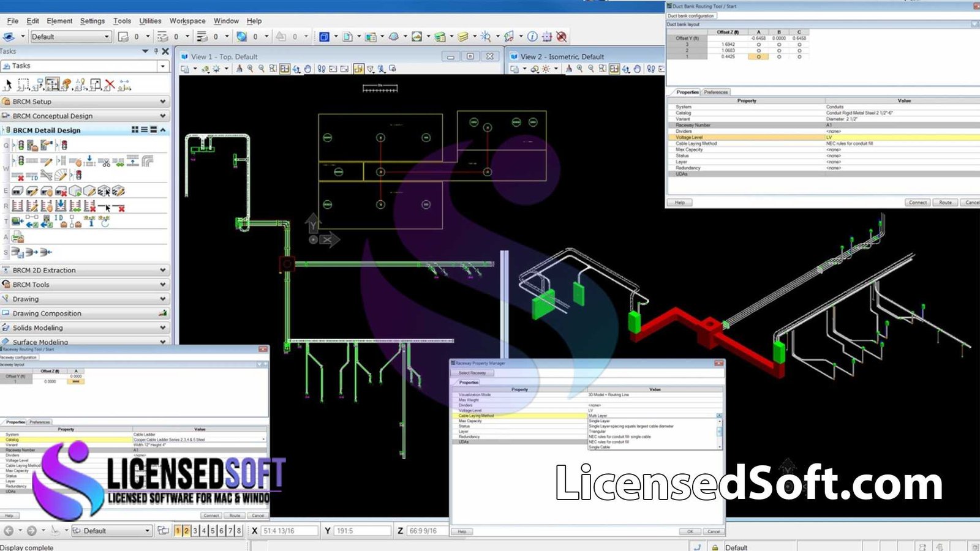980x551 pixels.
Task: Click the insert cable tray down-arrow icon in row R
Action: [x=61, y=205]
